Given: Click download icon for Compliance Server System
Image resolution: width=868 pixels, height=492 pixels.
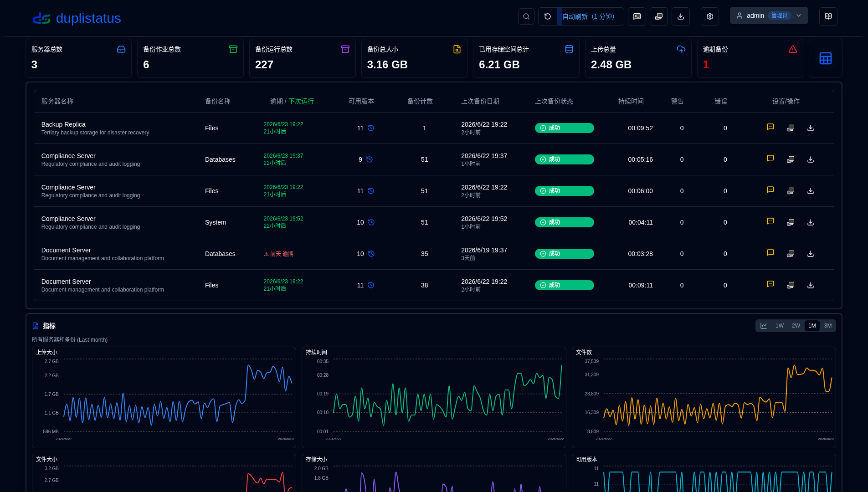Looking at the screenshot, I should coord(811,222).
